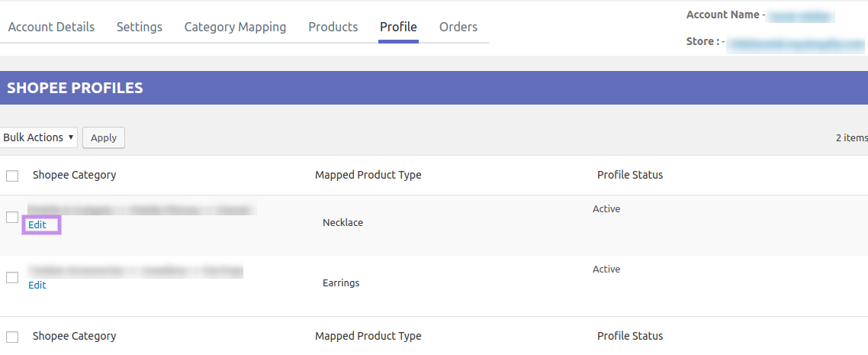Open the Category Mapping tab
This screenshot has height=355, width=868.
click(x=235, y=27)
